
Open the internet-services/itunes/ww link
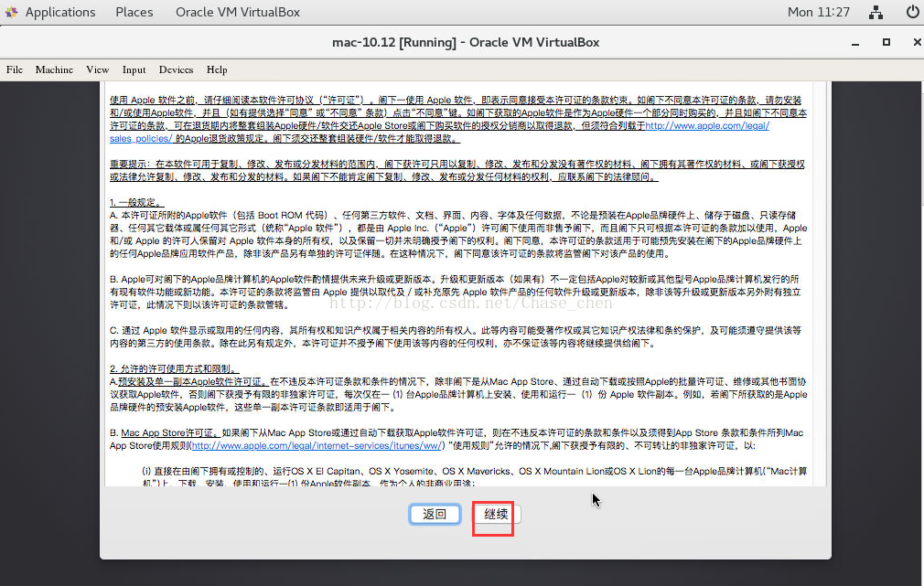[316, 446]
